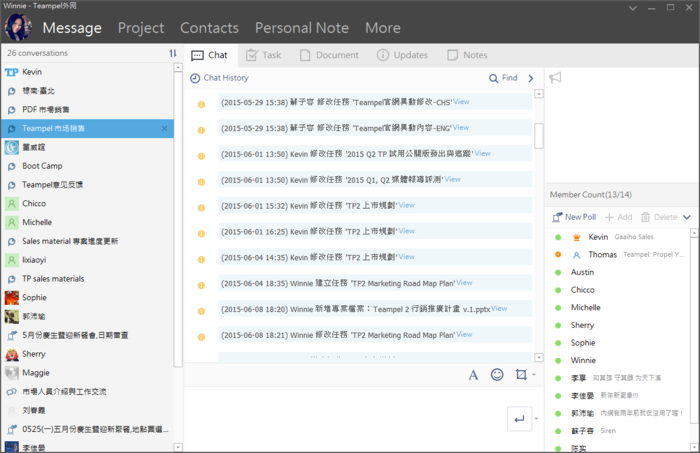The height and width of the screenshot is (453, 700).
Task: Switch to the Project menu
Action: coord(141,28)
